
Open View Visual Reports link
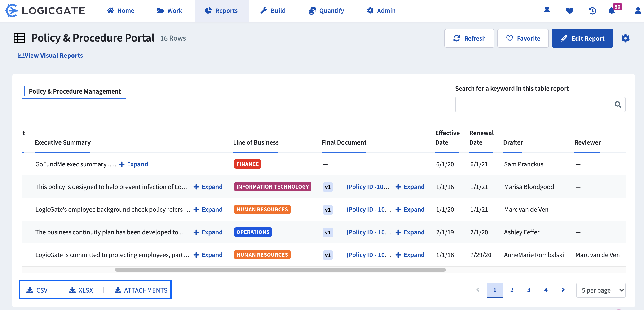[50, 56]
